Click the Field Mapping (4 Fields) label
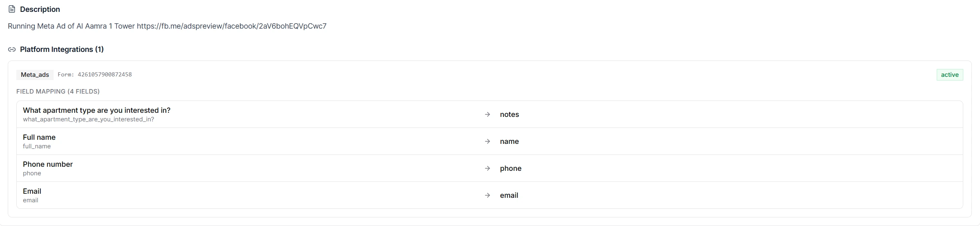The image size is (980, 226). tap(58, 92)
